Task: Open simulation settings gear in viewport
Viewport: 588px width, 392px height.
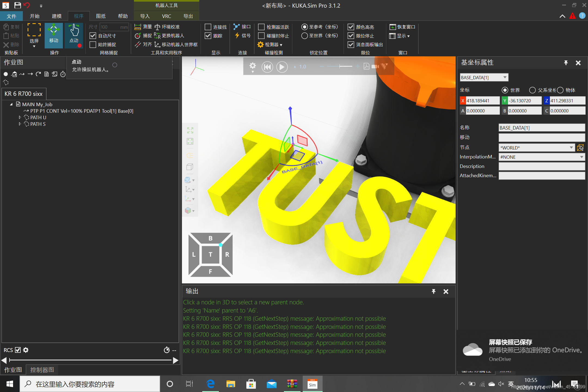Action: tap(253, 66)
